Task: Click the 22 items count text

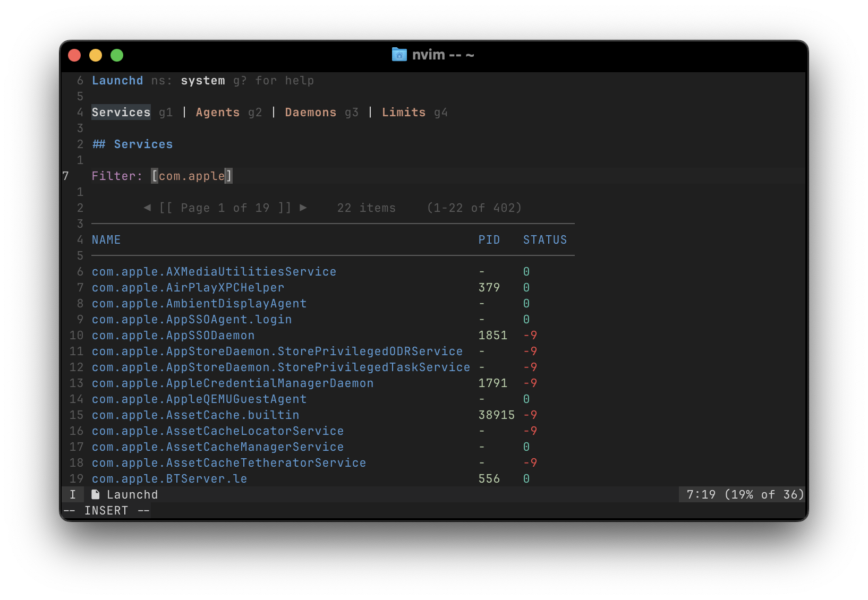Action: 367,208
